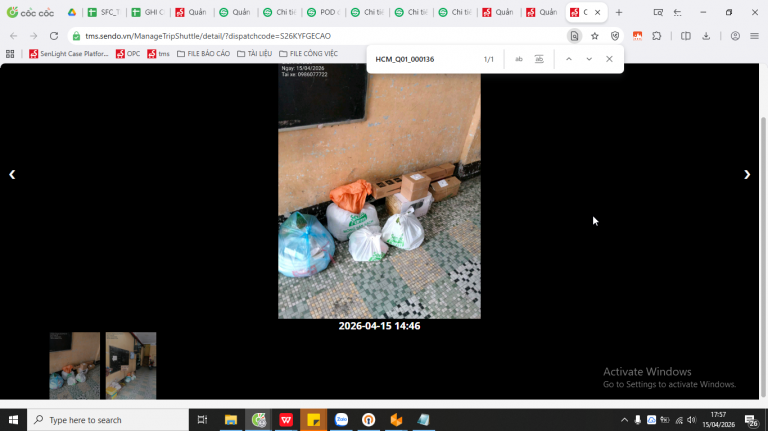Go forward in browser history
Viewport: 768px width, 431px height.
pyautogui.click(x=33, y=36)
